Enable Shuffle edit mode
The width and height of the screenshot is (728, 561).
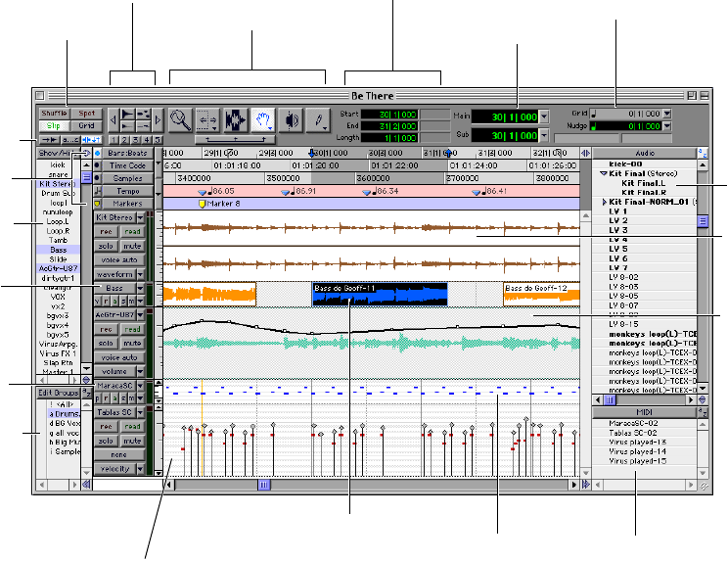pos(54,114)
